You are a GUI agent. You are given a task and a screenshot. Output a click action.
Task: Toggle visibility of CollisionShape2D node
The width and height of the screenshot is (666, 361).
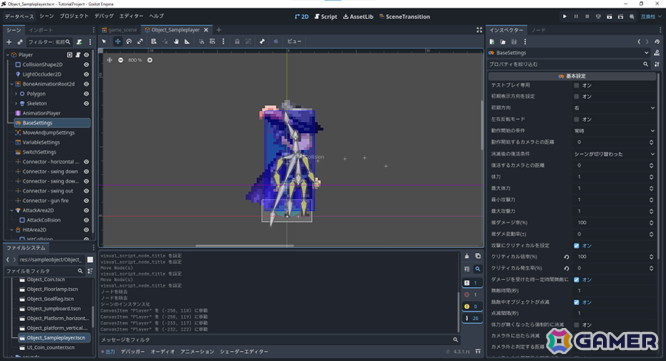[x=86, y=65]
